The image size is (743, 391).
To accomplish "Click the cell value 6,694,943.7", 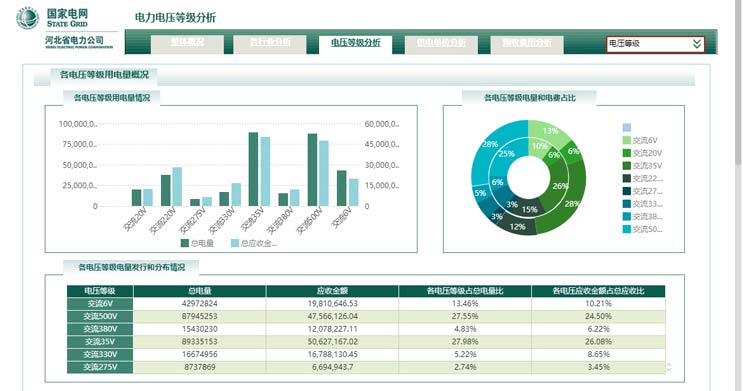I will pos(332,367).
